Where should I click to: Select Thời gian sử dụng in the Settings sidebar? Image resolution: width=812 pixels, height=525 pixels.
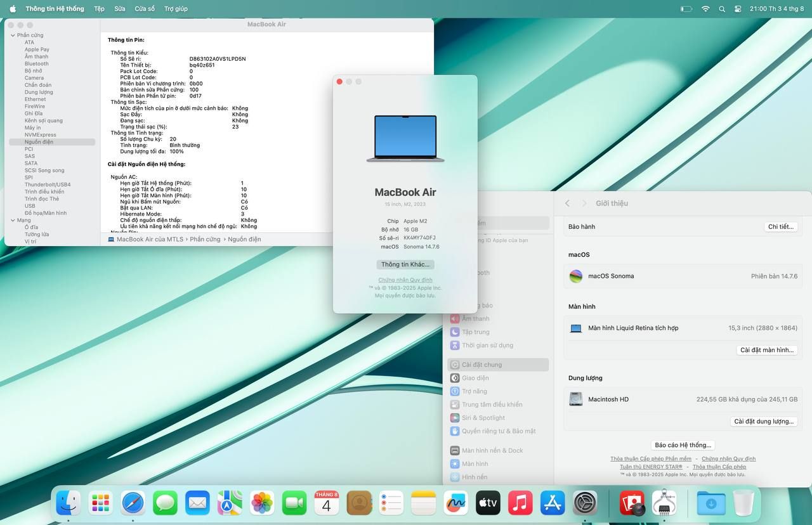click(498, 346)
